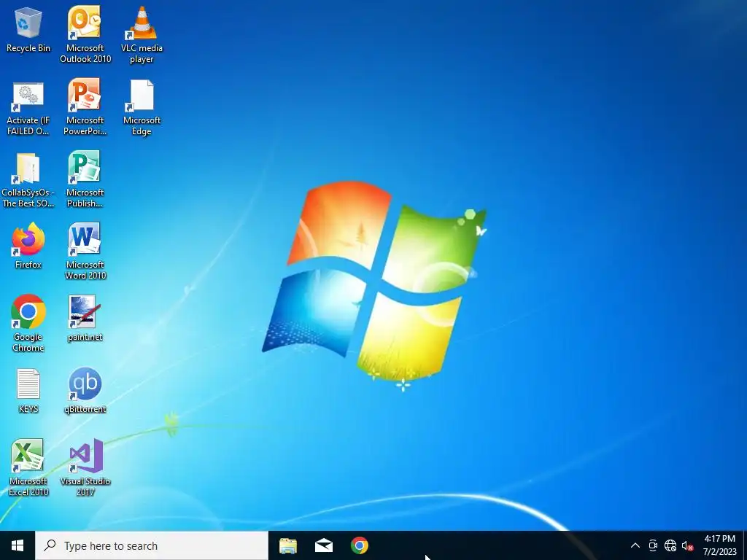Select the Activate (IF FAILED) shortcut
The height and width of the screenshot is (560, 747).
point(28,108)
